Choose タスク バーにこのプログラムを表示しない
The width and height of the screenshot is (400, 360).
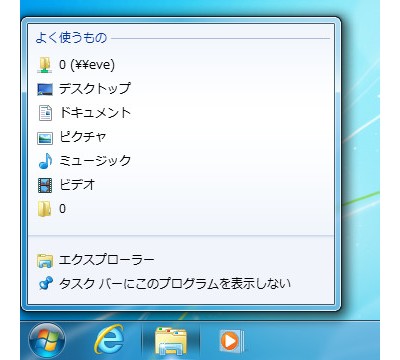pos(181,284)
